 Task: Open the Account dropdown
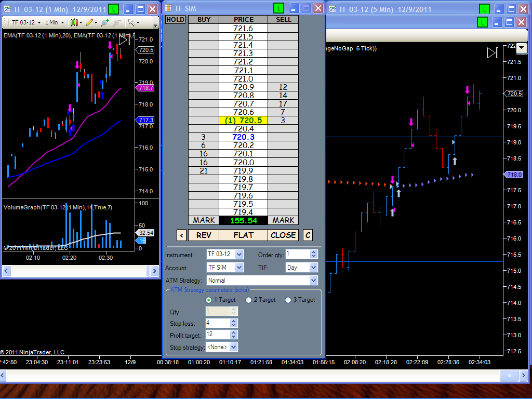239,268
